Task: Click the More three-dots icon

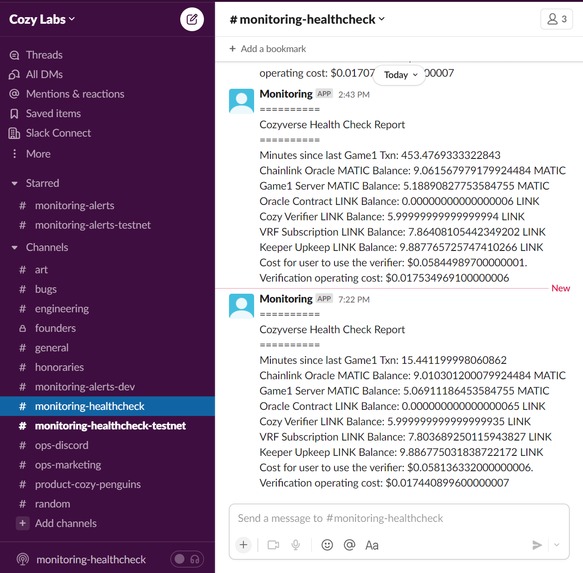Action: (x=14, y=154)
